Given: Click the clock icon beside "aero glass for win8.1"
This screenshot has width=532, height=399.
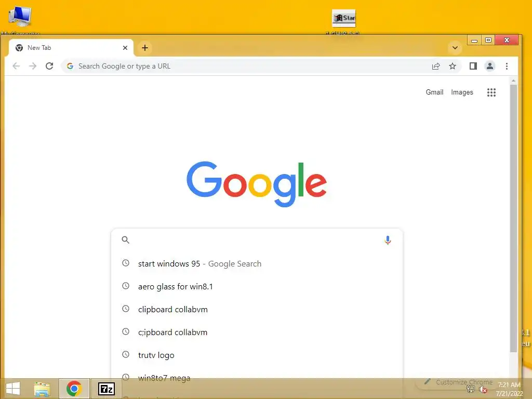Looking at the screenshot, I should tap(126, 286).
